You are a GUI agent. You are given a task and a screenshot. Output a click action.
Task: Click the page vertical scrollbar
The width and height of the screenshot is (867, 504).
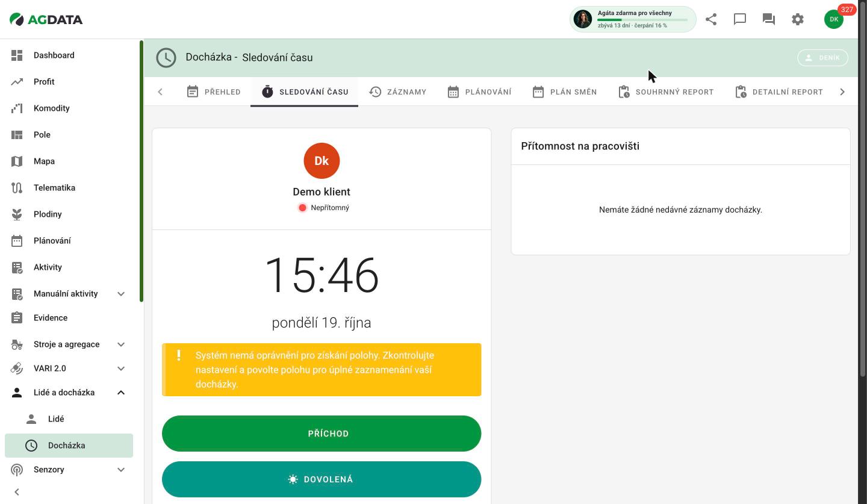(x=862, y=188)
